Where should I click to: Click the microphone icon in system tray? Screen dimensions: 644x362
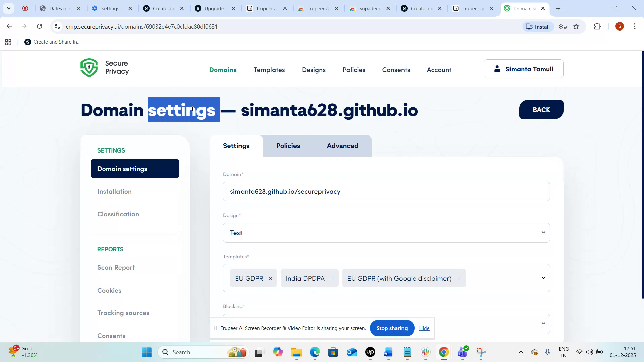548,352
